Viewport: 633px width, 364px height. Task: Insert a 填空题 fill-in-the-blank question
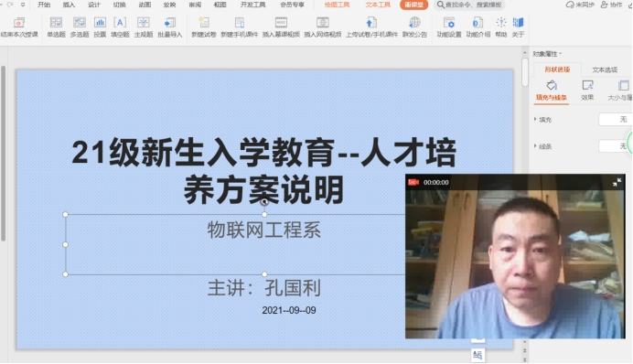pyautogui.click(x=120, y=27)
